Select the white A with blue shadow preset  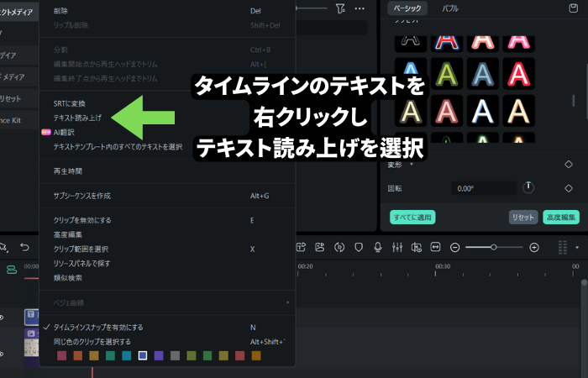[483, 111]
